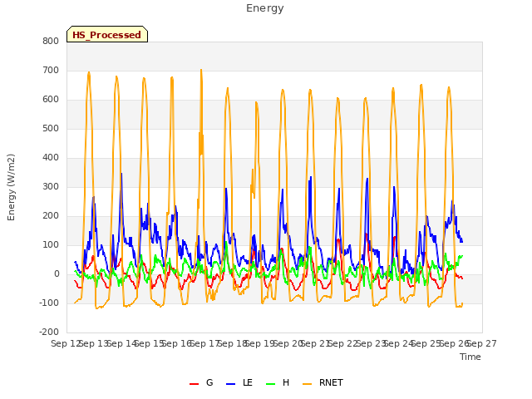Viewport: 532px width, 399px height.
Task: Click the 800 y-axis tick label
Action: coord(51,41)
